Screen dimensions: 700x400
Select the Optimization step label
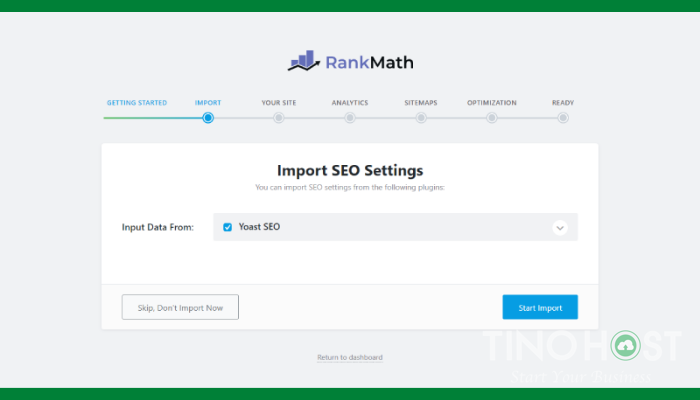pos(492,103)
